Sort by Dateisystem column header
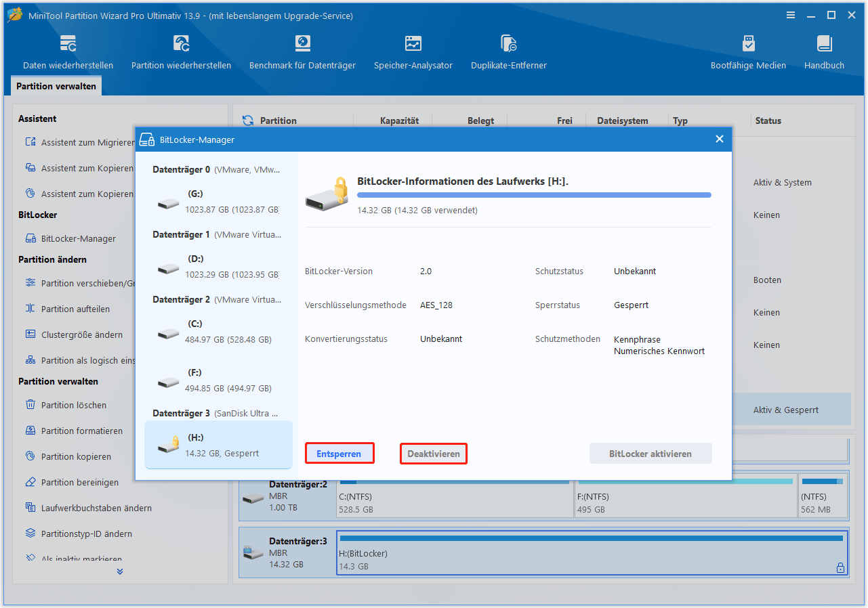The height and width of the screenshot is (608, 868). (622, 121)
